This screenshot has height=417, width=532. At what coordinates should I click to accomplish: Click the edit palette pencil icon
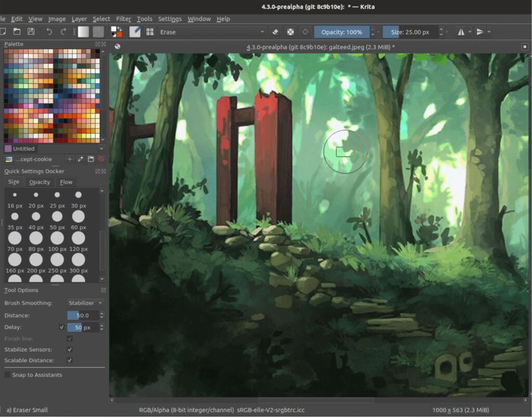[81, 159]
